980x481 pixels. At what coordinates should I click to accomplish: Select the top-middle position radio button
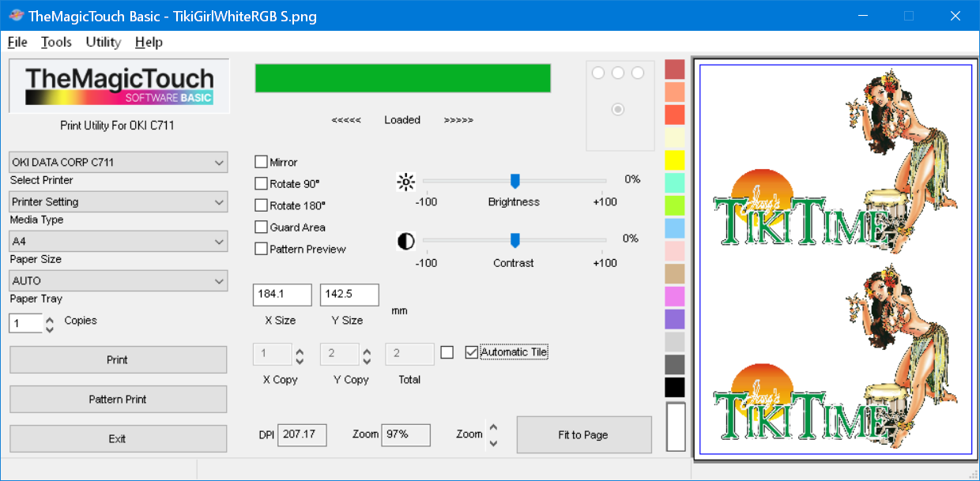click(x=618, y=73)
